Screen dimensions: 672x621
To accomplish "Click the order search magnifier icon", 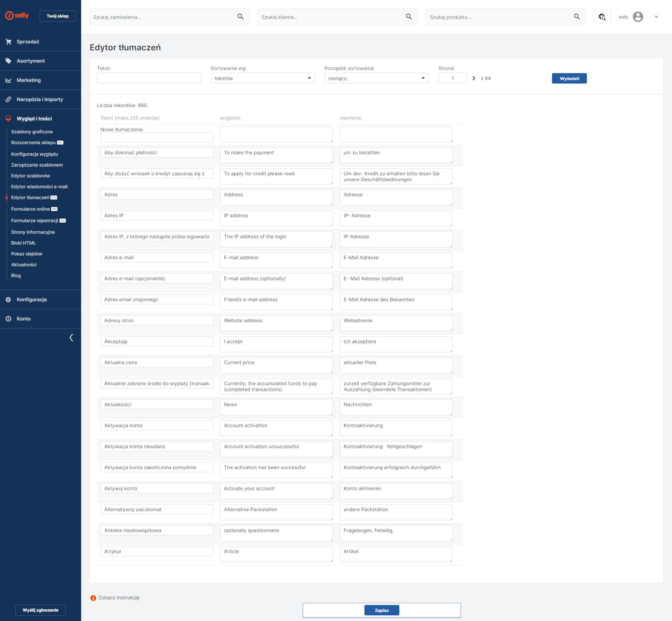I will tap(241, 17).
